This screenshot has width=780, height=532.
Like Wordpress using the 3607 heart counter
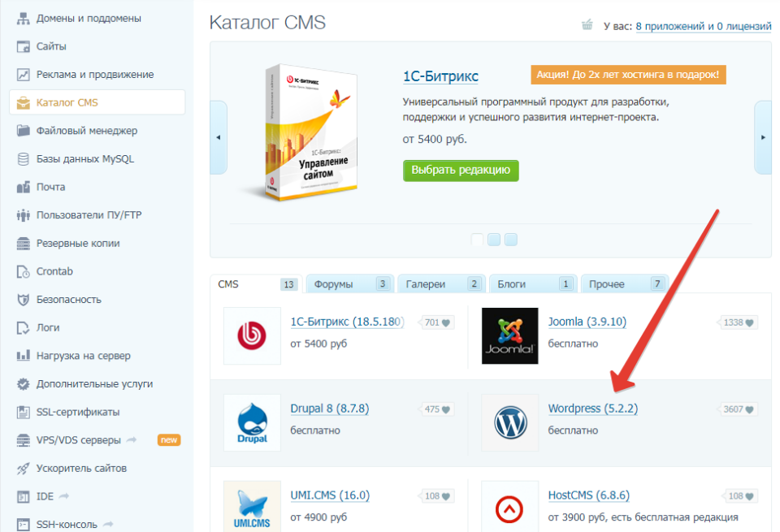pos(739,409)
